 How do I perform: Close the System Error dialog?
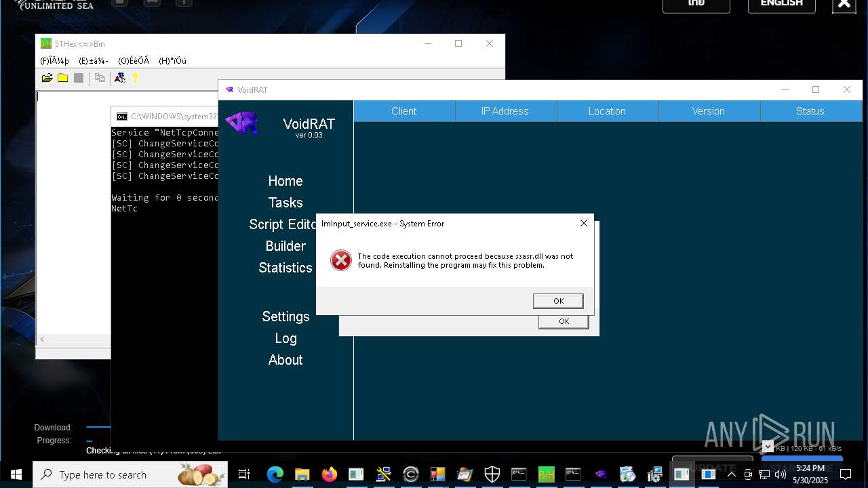click(x=584, y=223)
